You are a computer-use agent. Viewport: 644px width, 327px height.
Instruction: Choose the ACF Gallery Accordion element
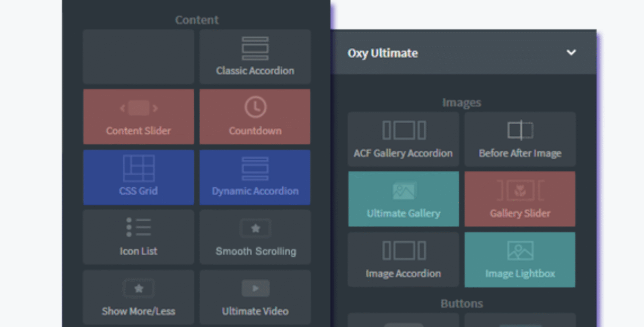tap(403, 139)
